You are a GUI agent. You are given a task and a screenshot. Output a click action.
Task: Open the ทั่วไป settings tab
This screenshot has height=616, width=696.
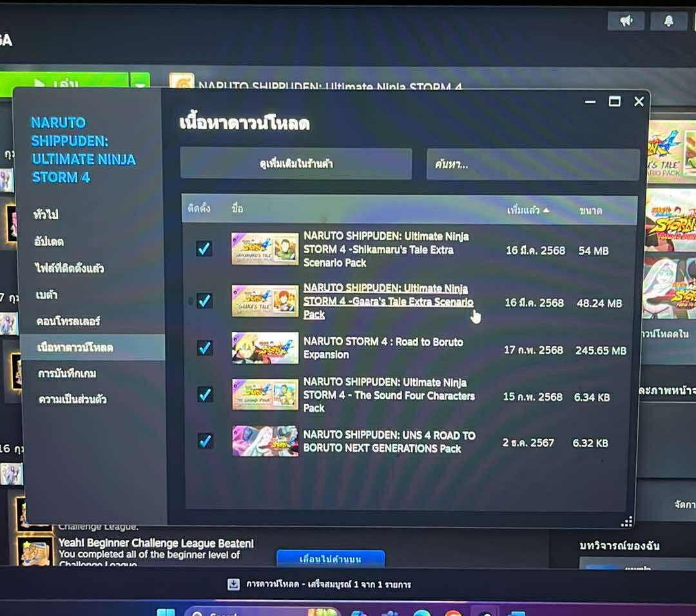[x=46, y=215]
